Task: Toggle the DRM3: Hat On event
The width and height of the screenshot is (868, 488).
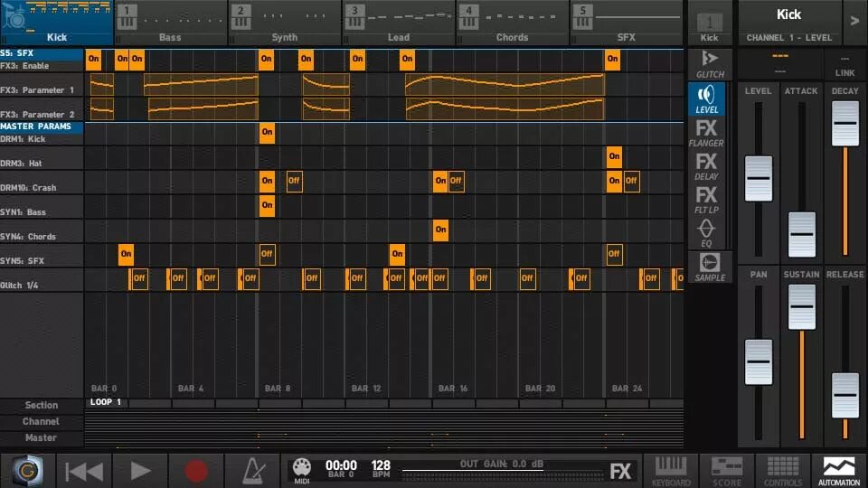Action: [x=615, y=156]
